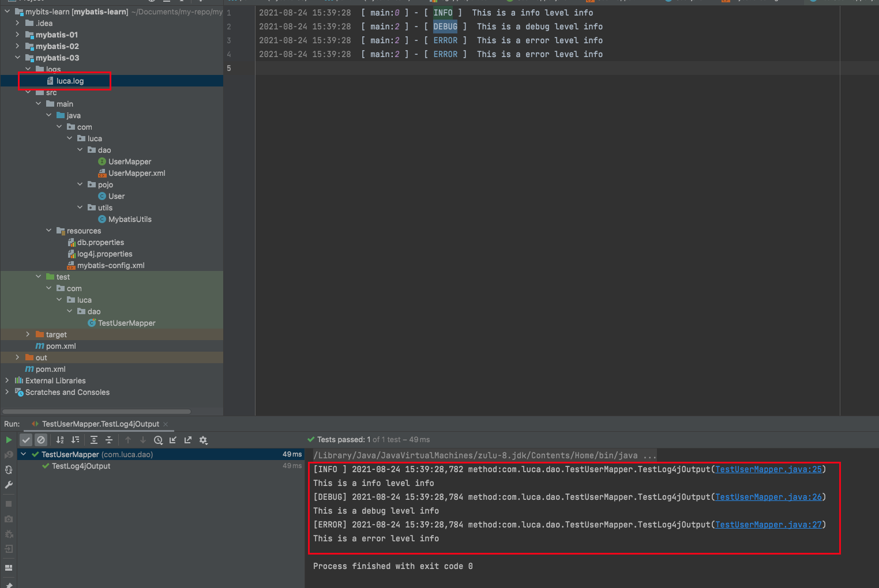Open TestUserMapper.java:25 console link
Viewport: 879px width, 588px height.
[x=768, y=469]
